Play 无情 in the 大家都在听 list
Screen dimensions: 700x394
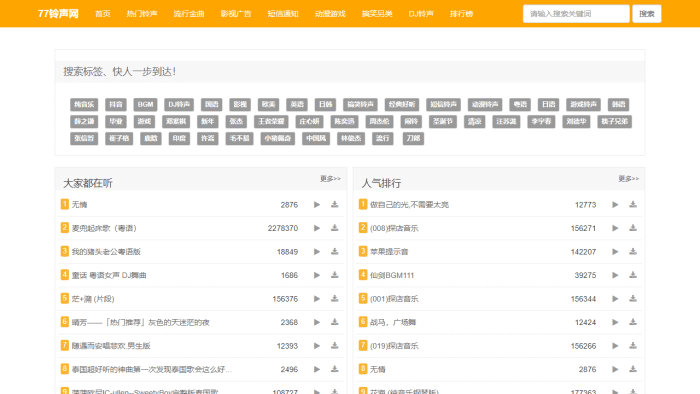[x=317, y=205]
